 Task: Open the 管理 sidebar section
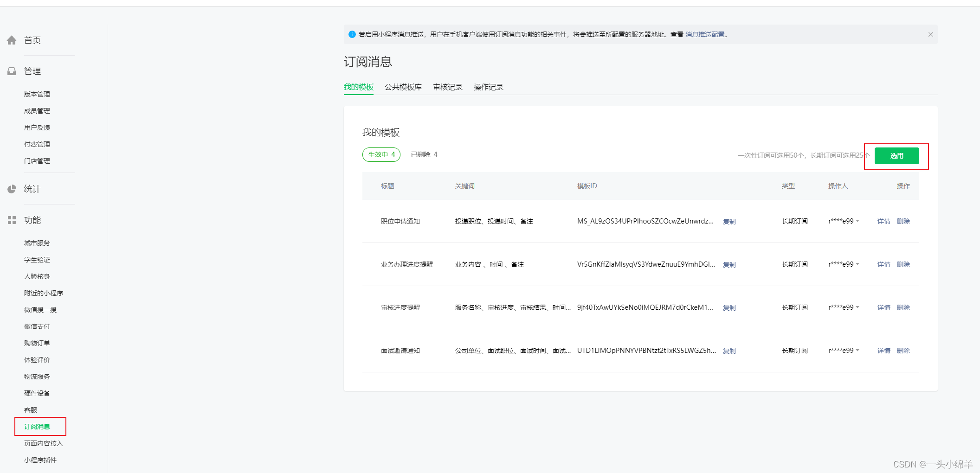click(32, 71)
